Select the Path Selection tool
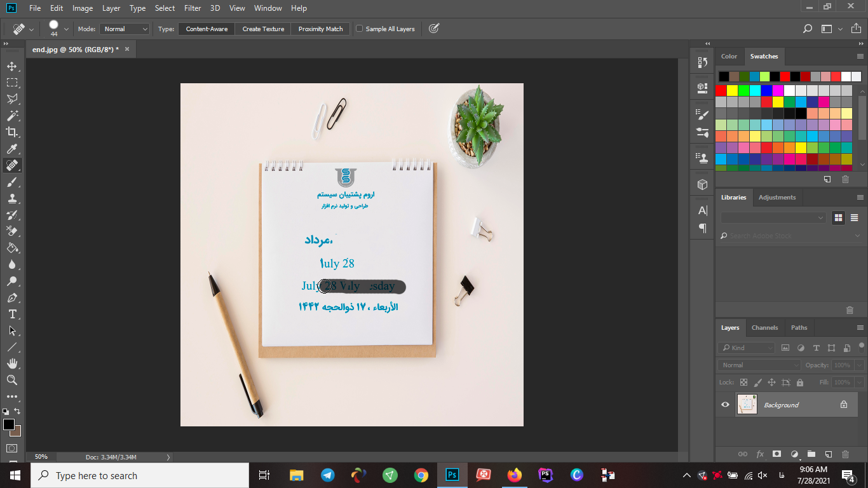This screenshot has height=488, width=868. coord(11,330)
